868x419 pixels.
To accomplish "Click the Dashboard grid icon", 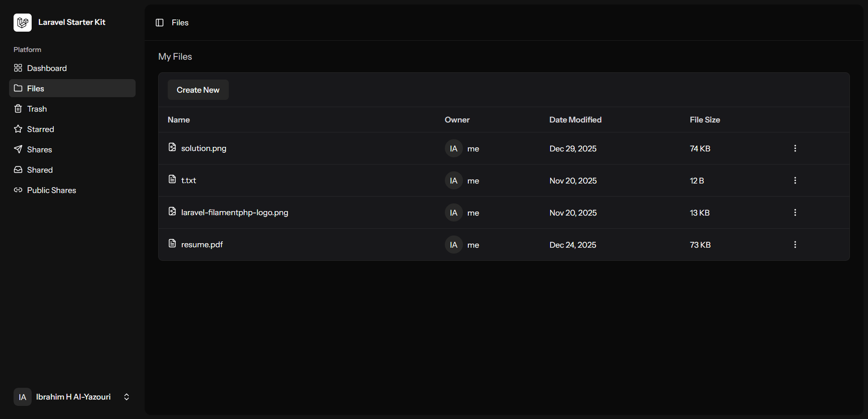I will point(18,68).
